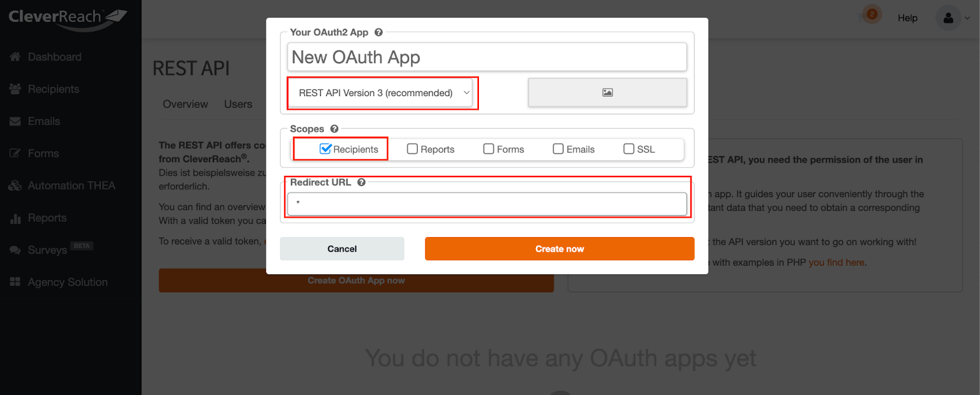Enable the Forms scope checkbox
The height and width of the screenshot is (395, 980).
click(489, 149)
